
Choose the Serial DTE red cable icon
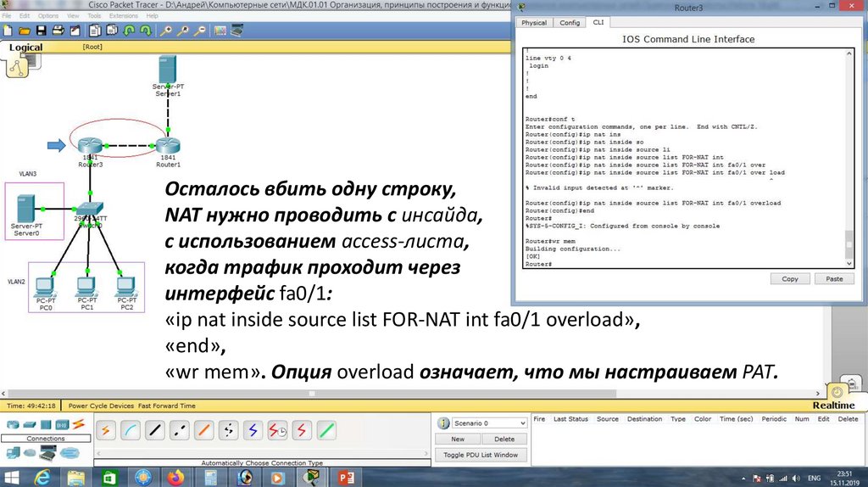coord(302,430)
